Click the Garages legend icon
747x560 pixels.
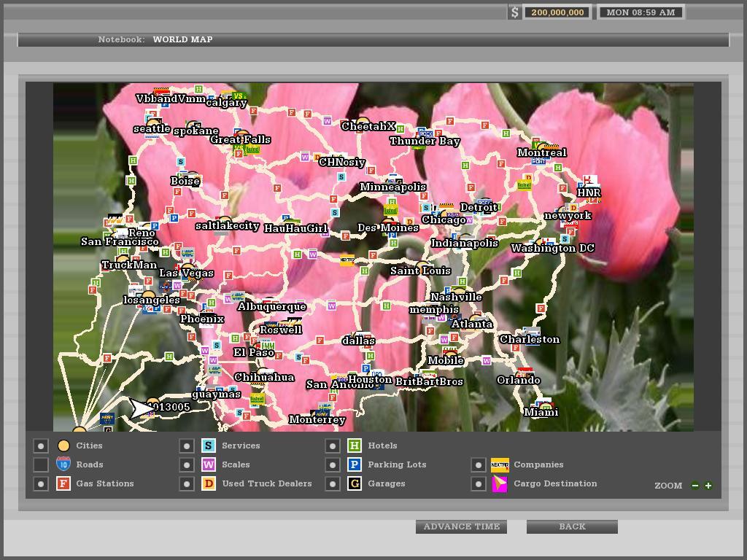click(354, 483)
